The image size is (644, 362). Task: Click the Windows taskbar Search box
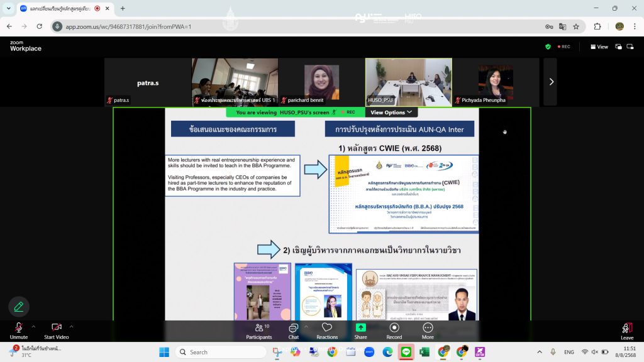[220, 352]
